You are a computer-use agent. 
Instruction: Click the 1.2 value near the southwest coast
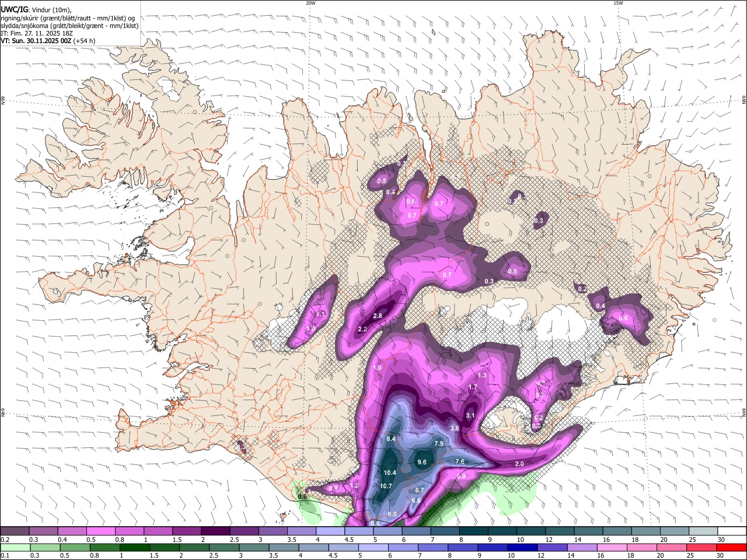(x=354, y=485)
